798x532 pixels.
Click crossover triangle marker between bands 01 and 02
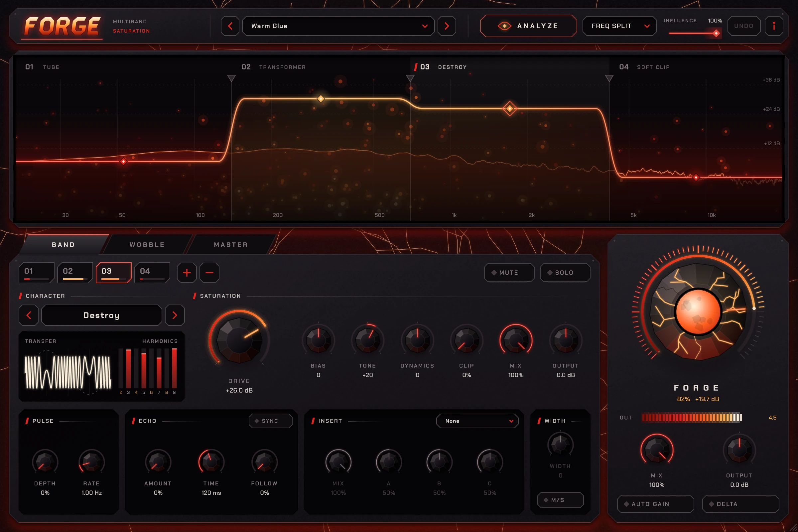pos(231,78)
